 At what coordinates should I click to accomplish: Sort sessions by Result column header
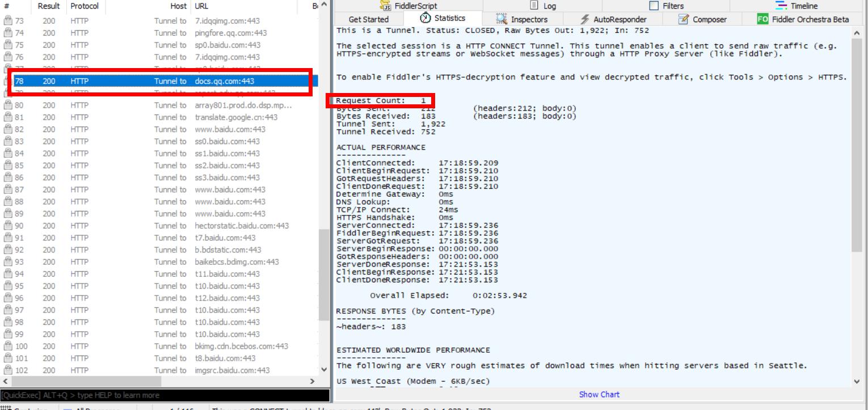tap(48, 6)
